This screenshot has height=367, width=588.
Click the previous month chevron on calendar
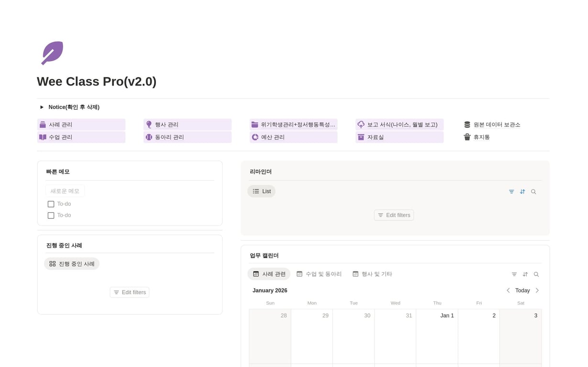pyautogui.click(x=508, y=290)
